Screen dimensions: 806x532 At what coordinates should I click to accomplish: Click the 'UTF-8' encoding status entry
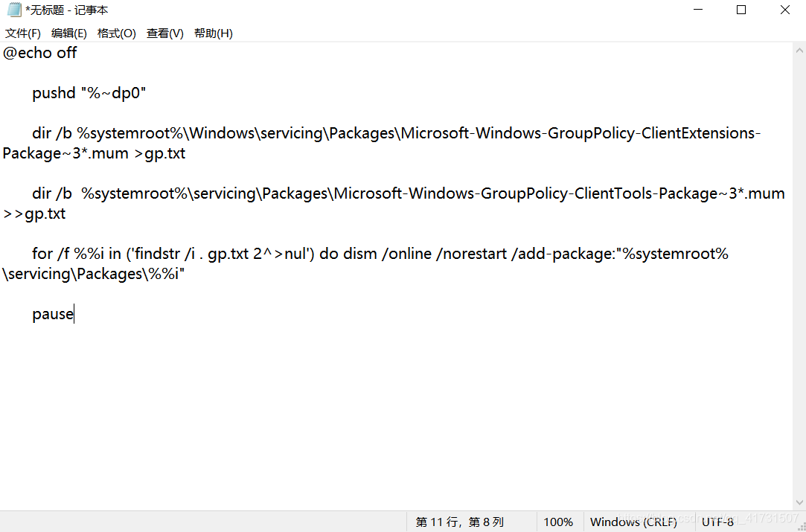click(x=717, y=522)
